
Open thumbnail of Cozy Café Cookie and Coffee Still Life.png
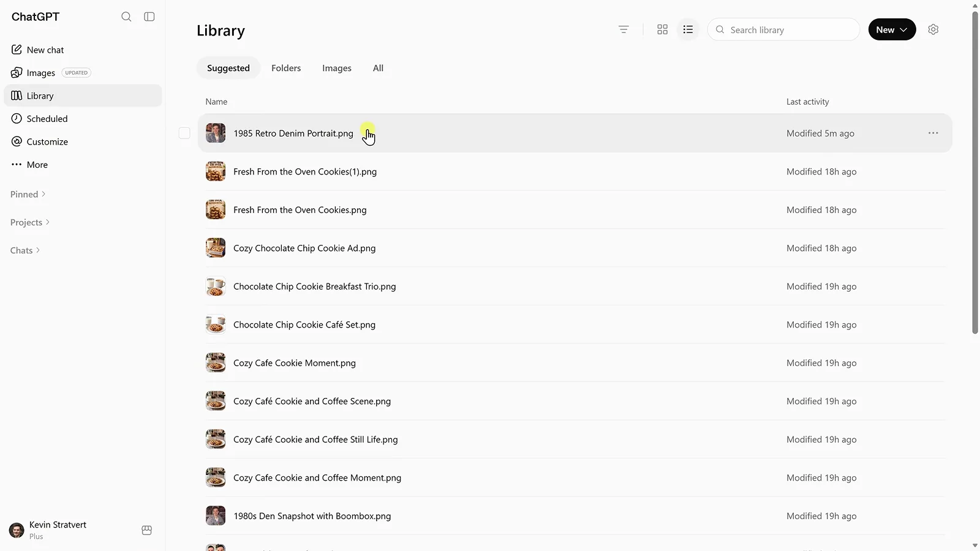tap(216, 439)
